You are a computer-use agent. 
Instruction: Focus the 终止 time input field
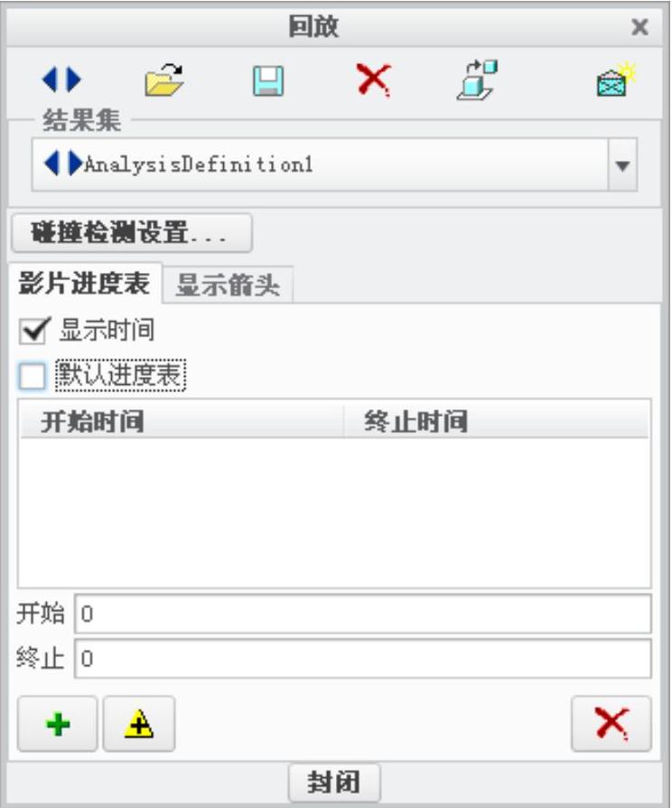363,659
